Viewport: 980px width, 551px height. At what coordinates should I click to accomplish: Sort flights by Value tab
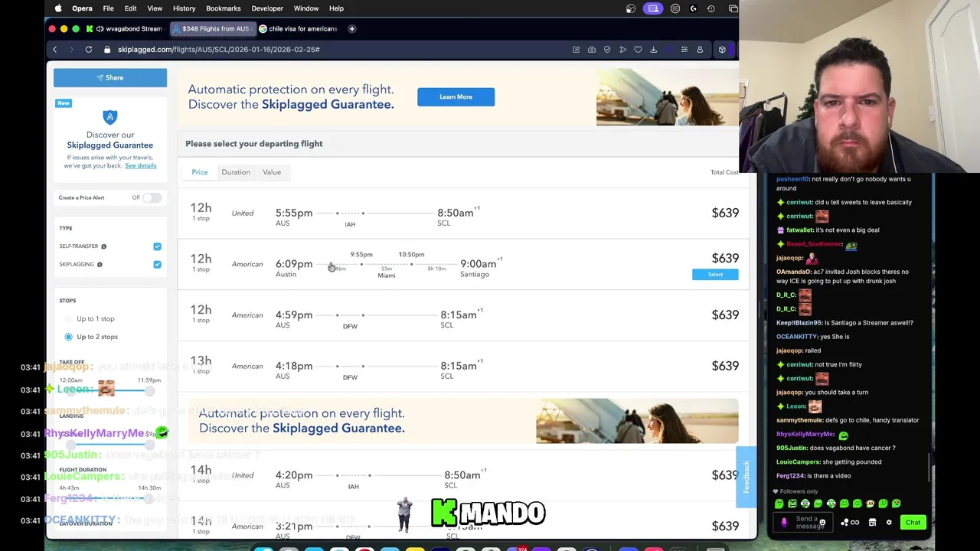pyautogui.click(x=272, y=172)
